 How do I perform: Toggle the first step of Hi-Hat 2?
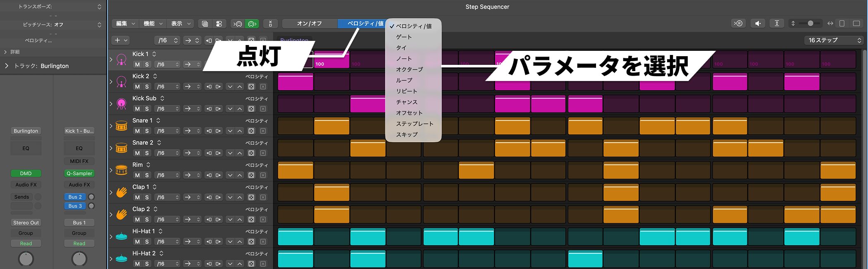(x=295, y=259)
